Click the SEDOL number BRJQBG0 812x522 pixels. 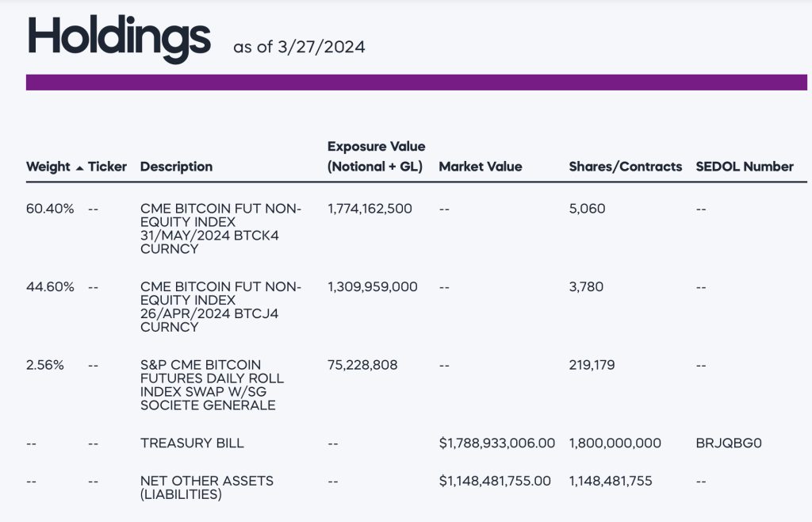[x=728, y=443]
